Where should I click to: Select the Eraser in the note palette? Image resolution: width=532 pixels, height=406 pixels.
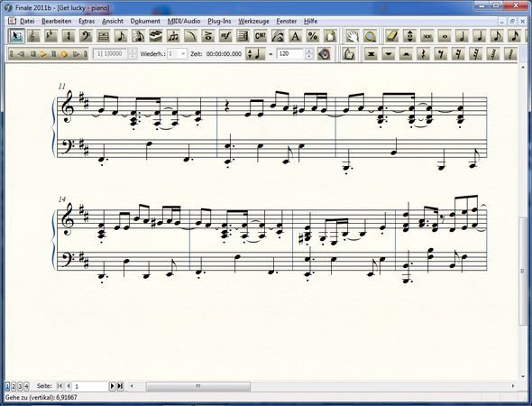point(392,36)
